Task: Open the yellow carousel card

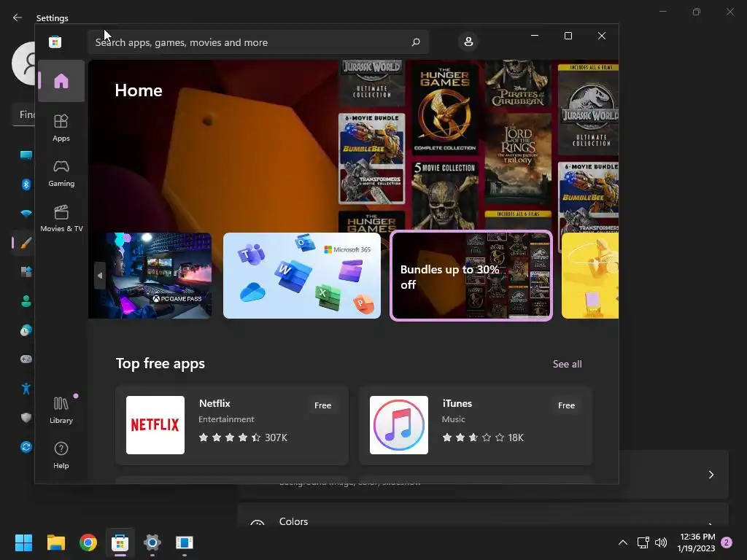Action: 589,275
